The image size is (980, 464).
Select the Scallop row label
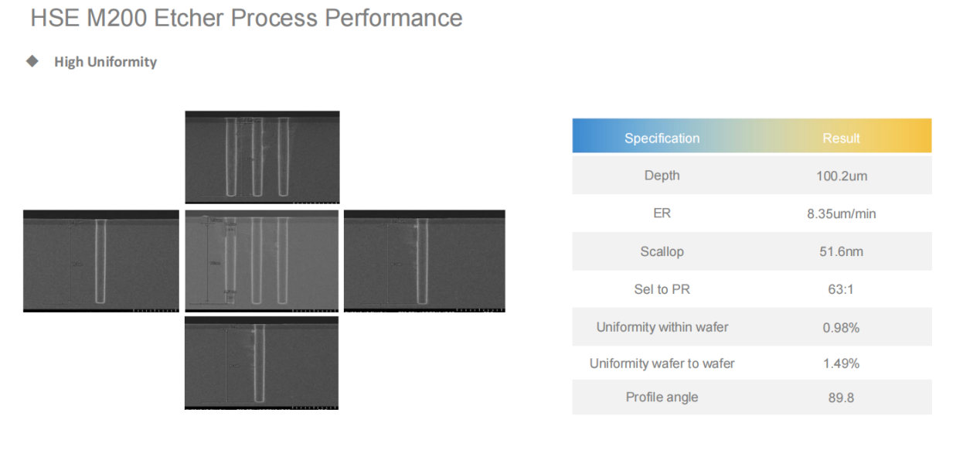coord(662,251)
